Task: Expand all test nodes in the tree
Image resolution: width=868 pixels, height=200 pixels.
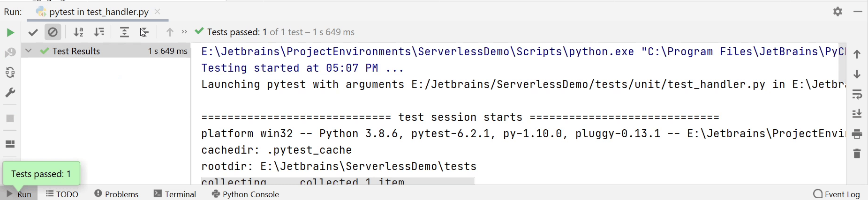Action: tap(124, 32)
